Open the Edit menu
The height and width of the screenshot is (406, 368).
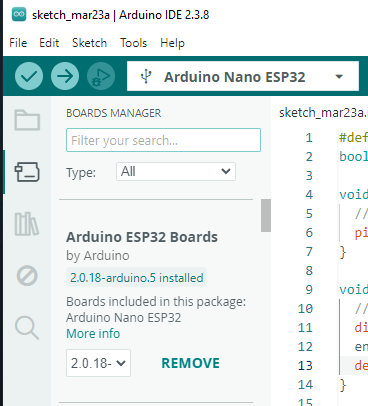[49, 43]
